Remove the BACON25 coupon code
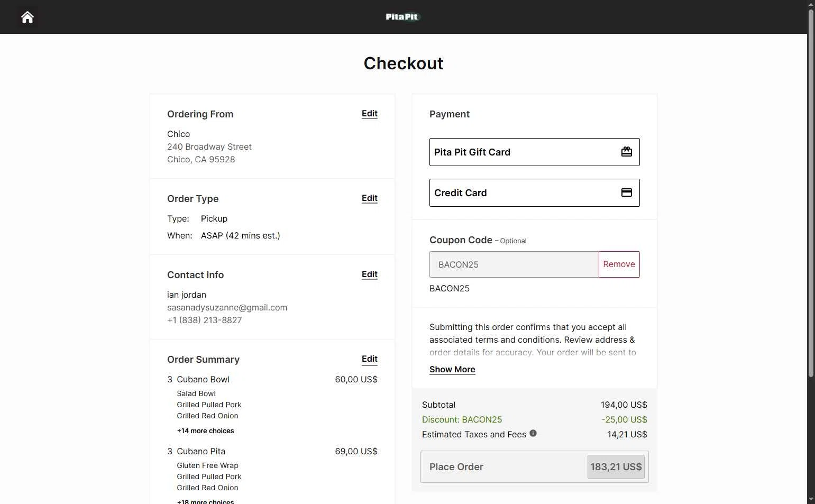 [619, 264]
